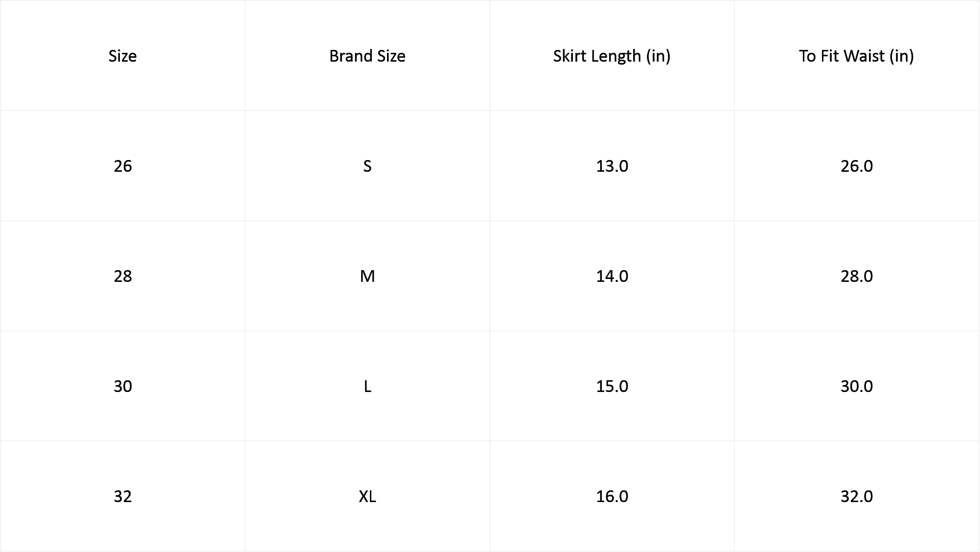Viewport: 980px width, 552px height.
Task: Click size 28 in the Size column
Action: (122, 276)
